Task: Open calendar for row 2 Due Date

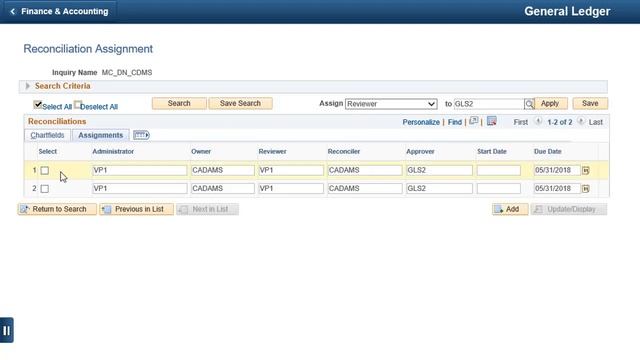Action: [586, 189]
